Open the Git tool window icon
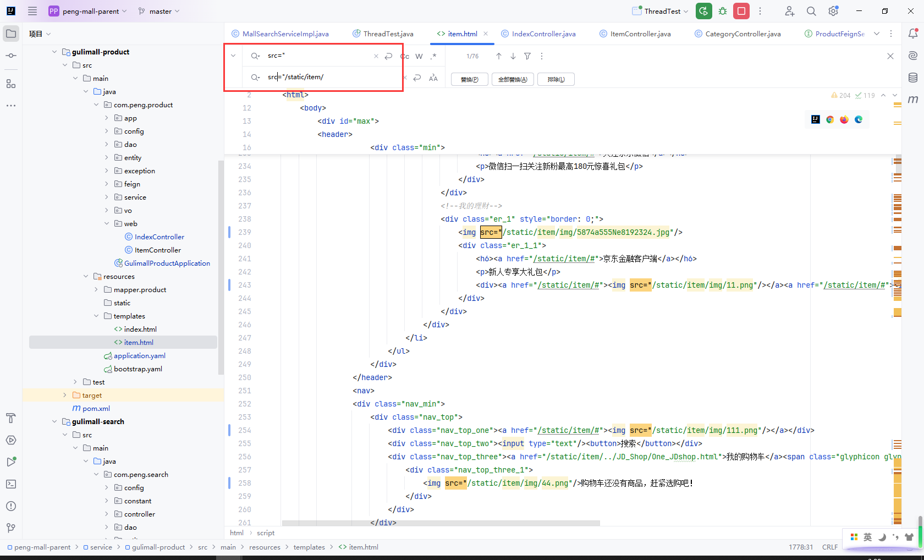The image size is (924, 560). point(11,528)
